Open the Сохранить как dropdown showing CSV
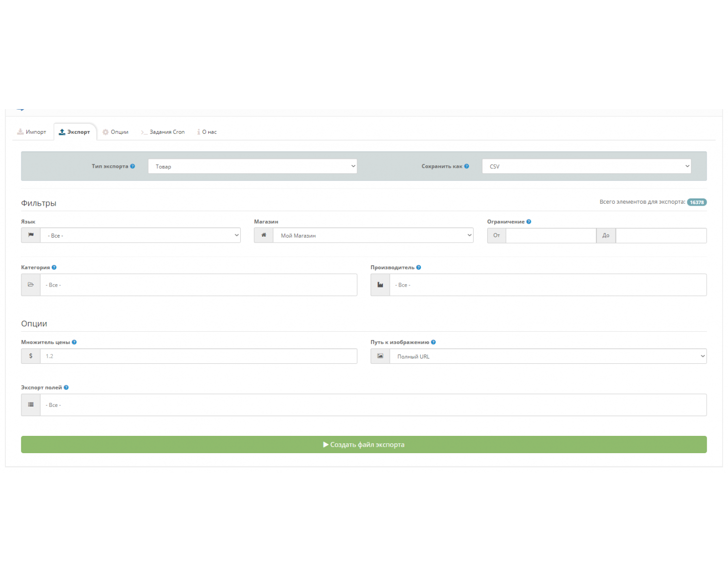728x582 pixels. click(x=586, y=166)
